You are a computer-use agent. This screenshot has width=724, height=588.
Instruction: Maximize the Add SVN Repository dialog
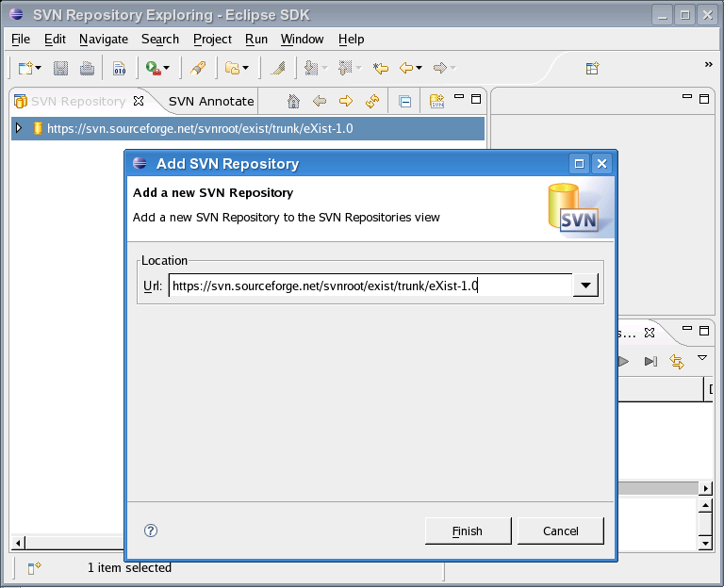(579, 163)
